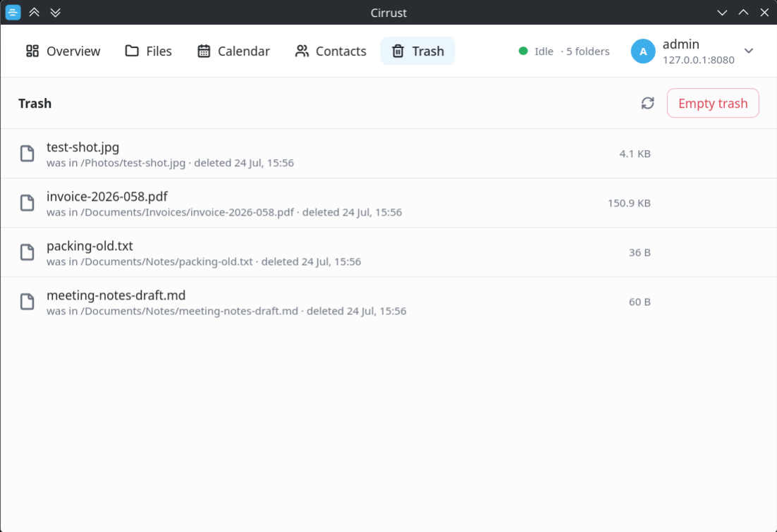The image size is (777, 532).
Task: Click the file icon for test-shot.jpg
Action: [x=27, y=154]
